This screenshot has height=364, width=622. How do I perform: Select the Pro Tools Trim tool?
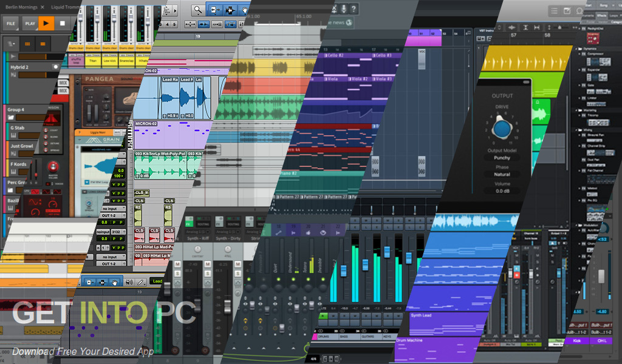pos(214,10)
